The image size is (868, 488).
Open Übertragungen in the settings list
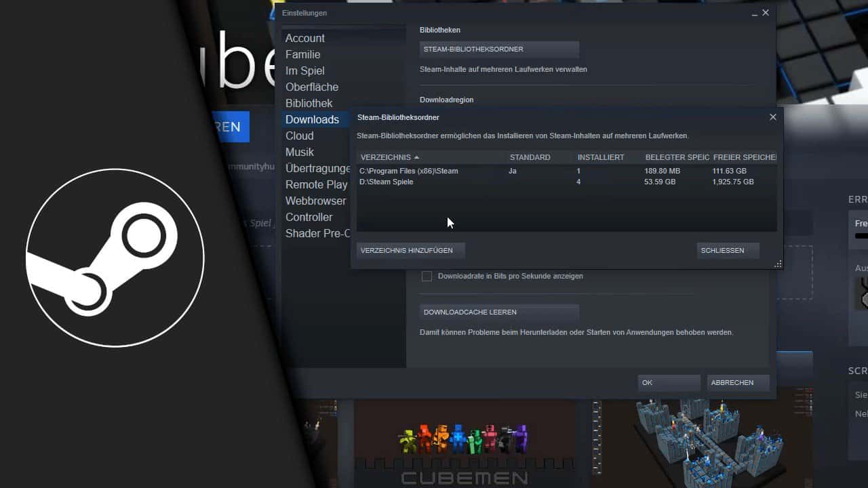coord(318,168)
